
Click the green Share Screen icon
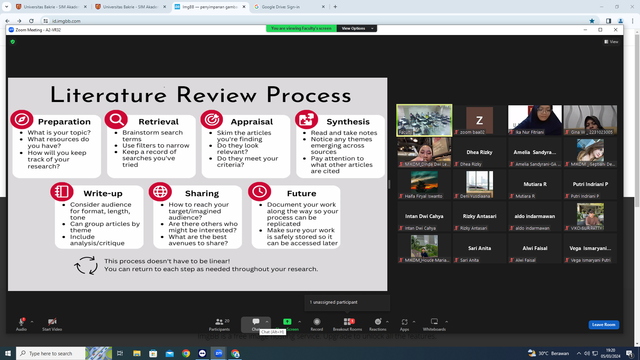tap(287, 322)
